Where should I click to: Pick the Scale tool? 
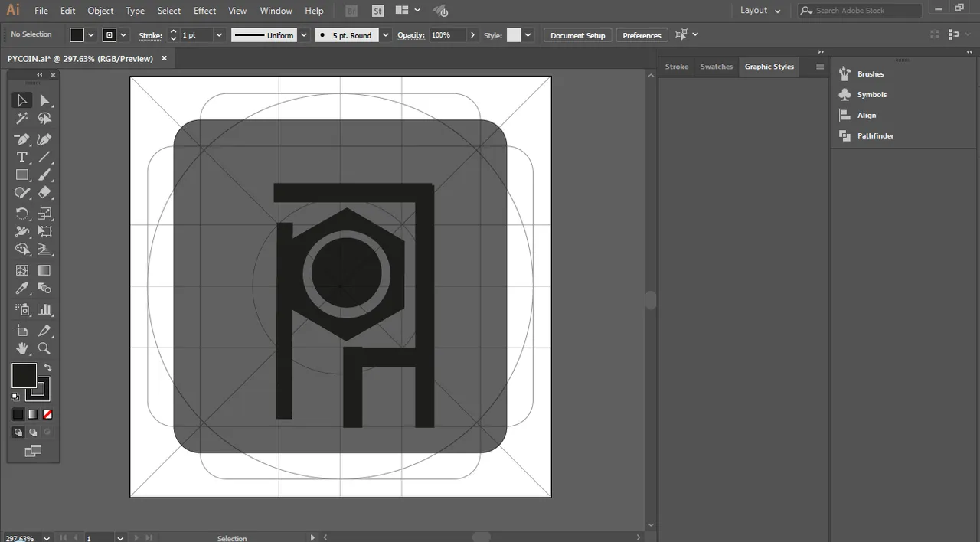(44, 214)
